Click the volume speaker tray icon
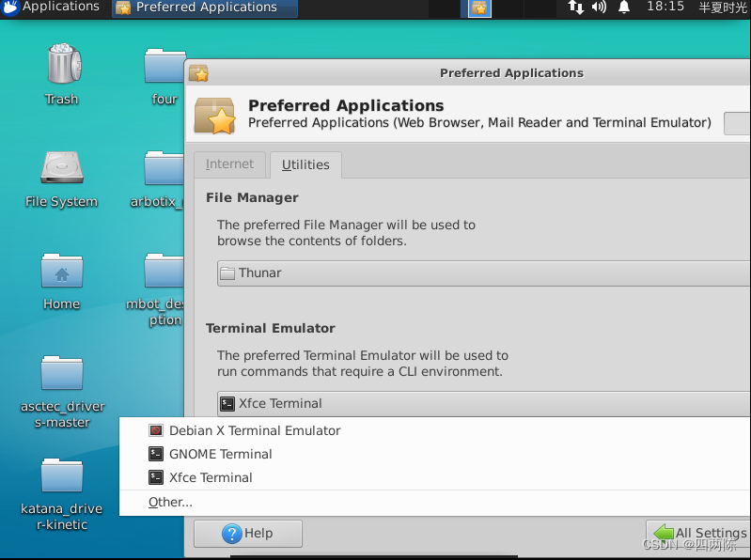The height and width of the screenshot is (560, 751). click(599, 7)
